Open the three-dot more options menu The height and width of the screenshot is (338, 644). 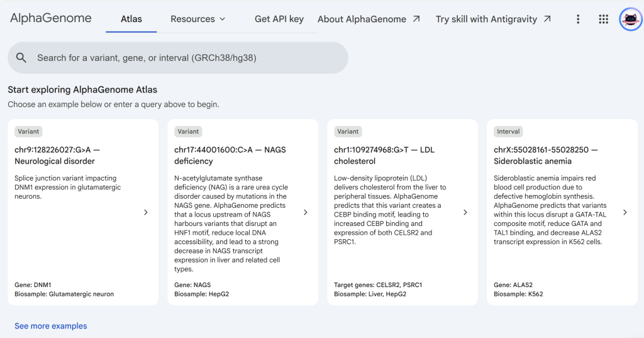click(578, 19)
